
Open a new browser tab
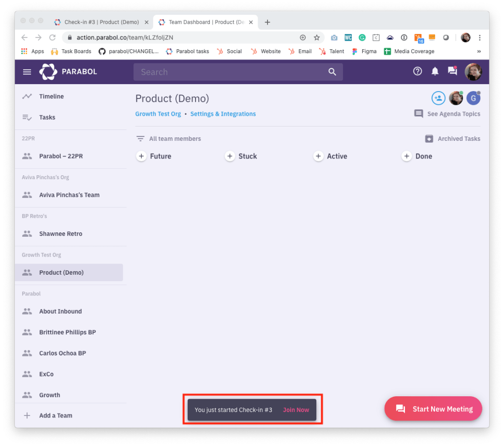[268, 22]
